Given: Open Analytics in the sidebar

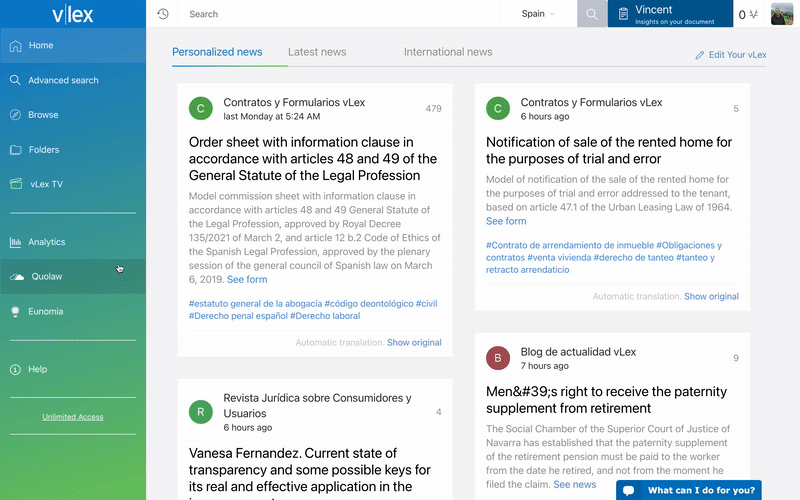Looking at the screenshot, I should (73, 242).
